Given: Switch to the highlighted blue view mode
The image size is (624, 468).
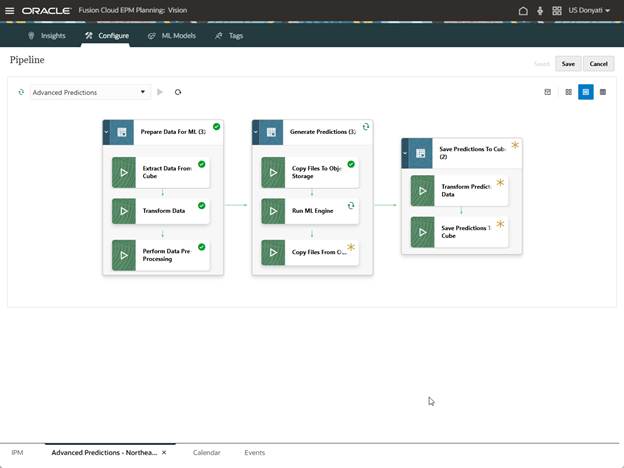Looking at the screenshot, I should 586,92.
